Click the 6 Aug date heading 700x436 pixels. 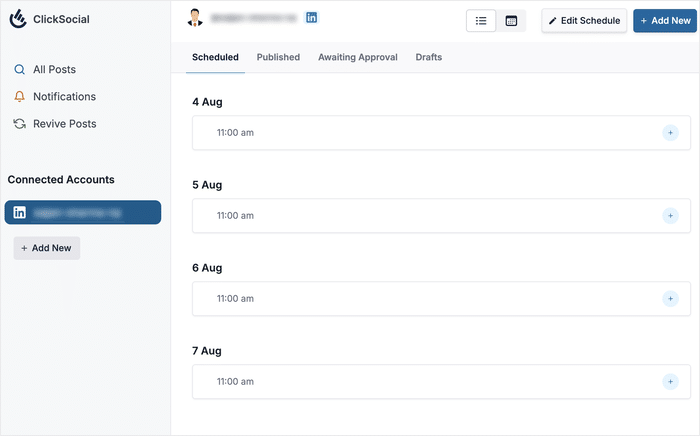coord(207,268)
